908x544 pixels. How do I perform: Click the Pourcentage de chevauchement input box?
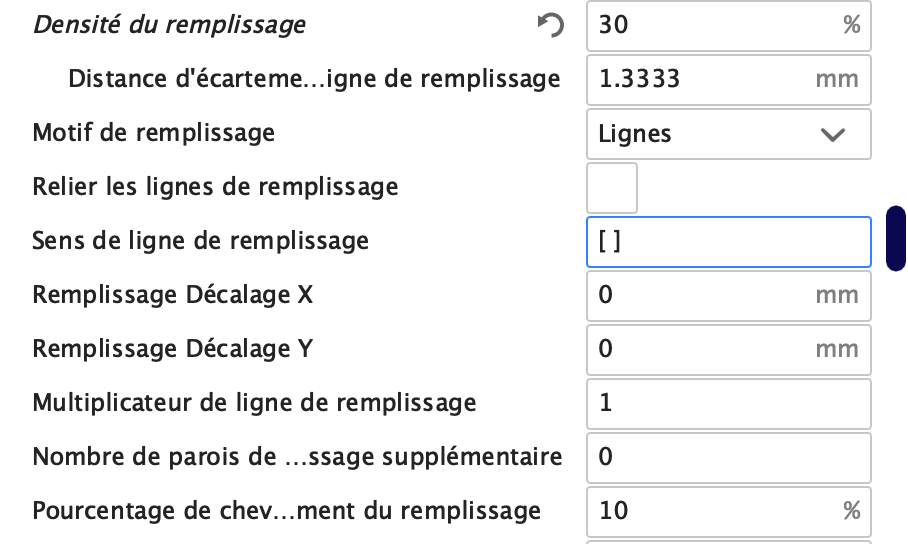tap(715, 512)
